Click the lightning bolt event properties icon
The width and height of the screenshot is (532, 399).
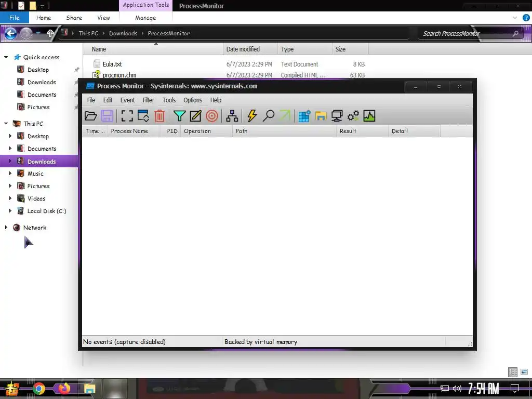(x=252, y=116)
